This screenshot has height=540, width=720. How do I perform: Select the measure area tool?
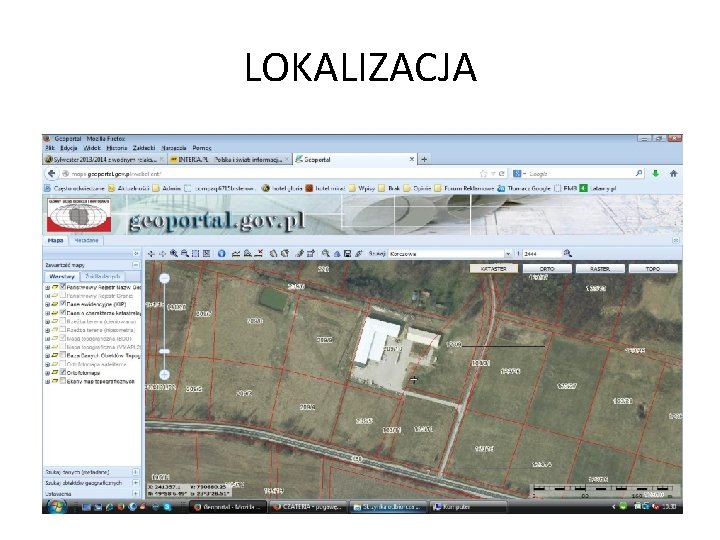(247, 253)
